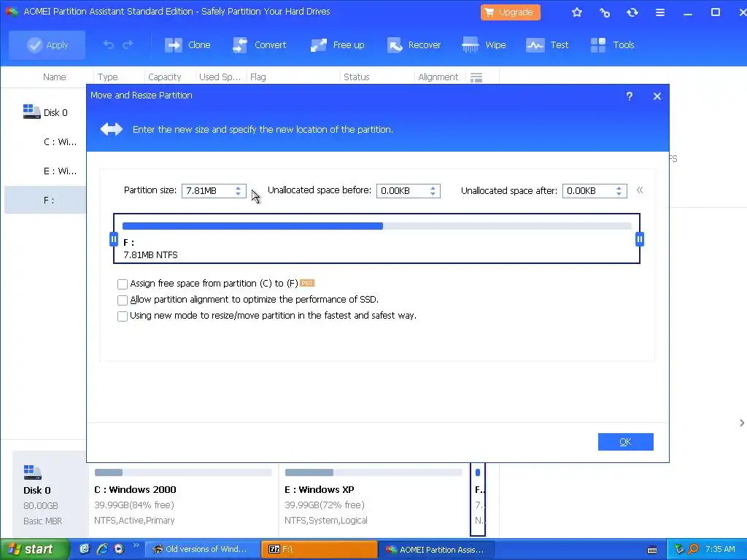This screenshot has width=747, height=560.
Task: Click the Alignment column header
Action: [x=438, y=77]
